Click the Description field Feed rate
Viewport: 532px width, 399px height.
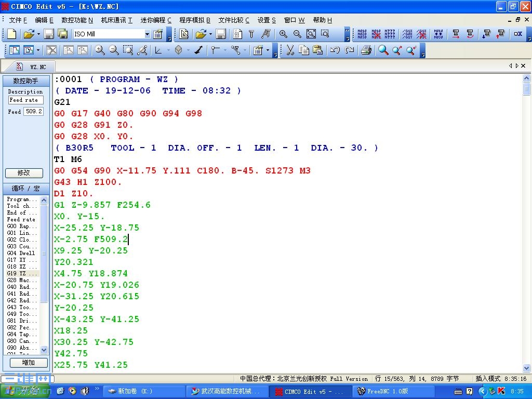pyautogui.click(x=26, y=100)
